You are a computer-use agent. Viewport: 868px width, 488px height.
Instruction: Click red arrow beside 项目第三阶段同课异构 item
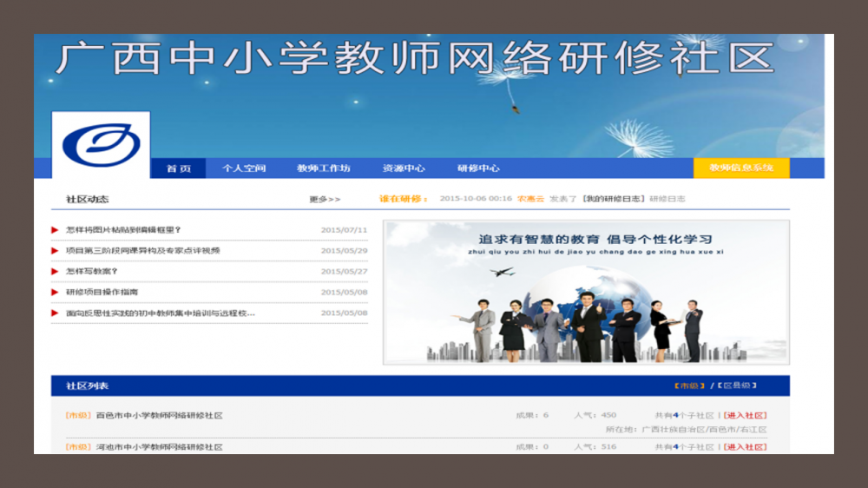(56, 251)
